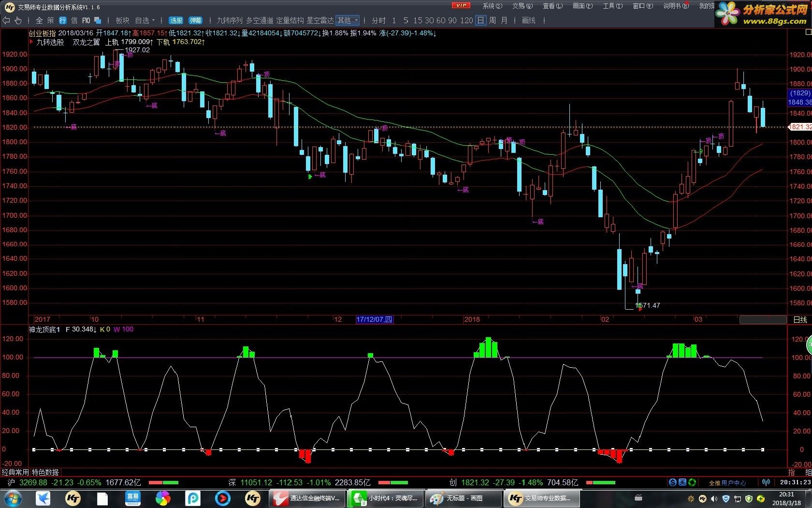Open the 富易 app in taskbar
This screenshot has width=812, height=508.
[x=132, y=498]
